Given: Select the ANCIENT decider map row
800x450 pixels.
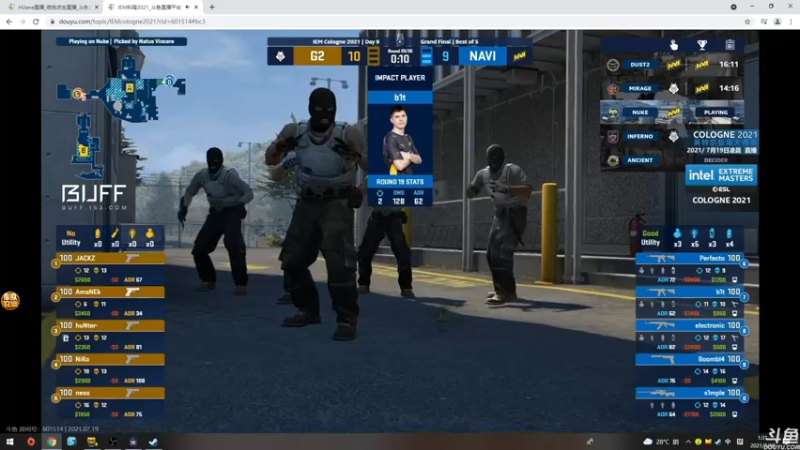Looking at the screenshot, I should click(645, 160).
